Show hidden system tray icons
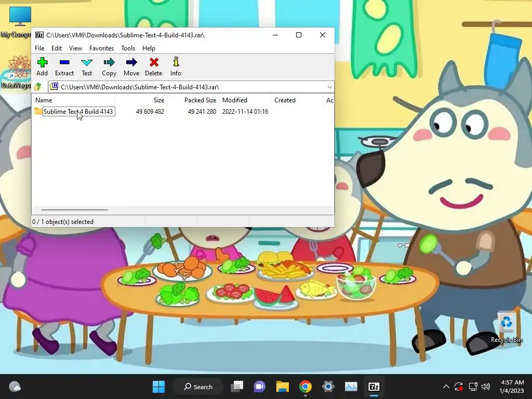 (446, 387)
